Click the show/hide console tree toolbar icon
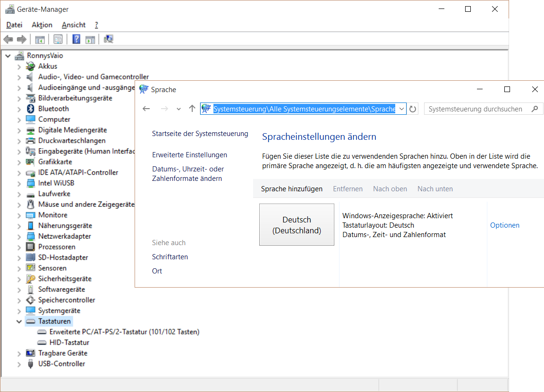The width and height of the screenshot is (544, 392). tap(40, 39)
